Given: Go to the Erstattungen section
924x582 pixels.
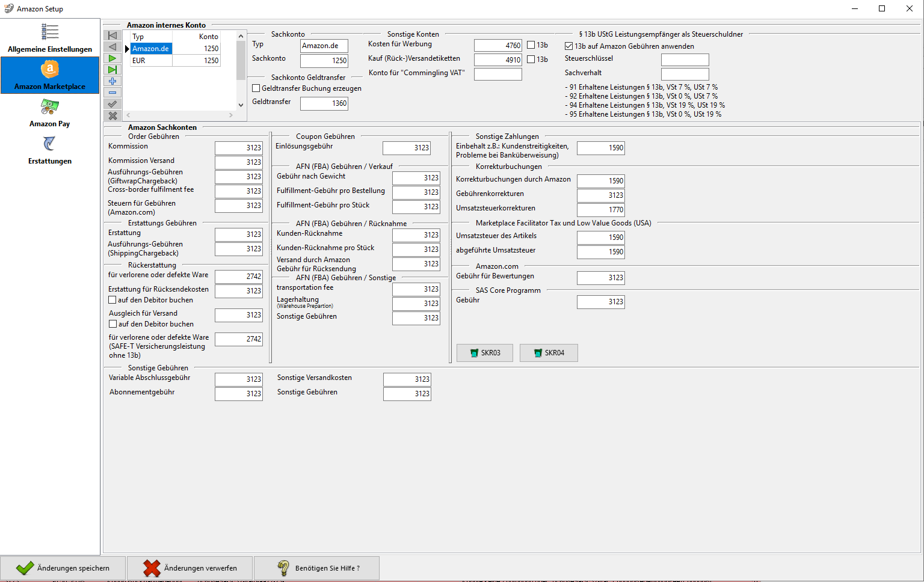Looking at the screenshot, I should (50, 150).
